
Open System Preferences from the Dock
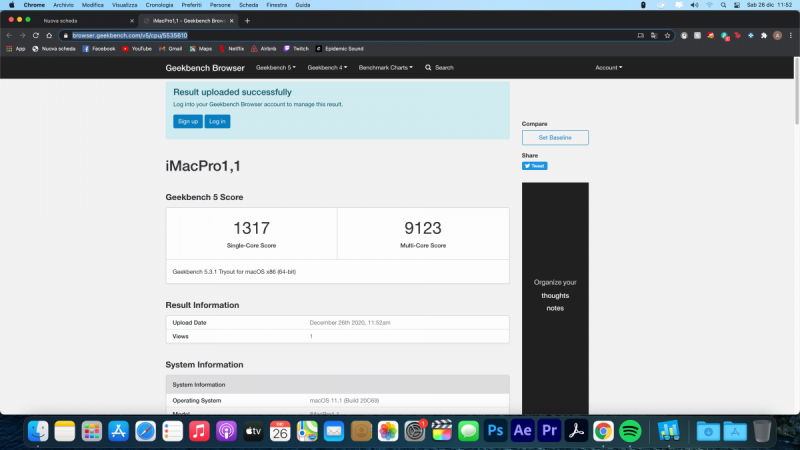click(x=415, y=431)
